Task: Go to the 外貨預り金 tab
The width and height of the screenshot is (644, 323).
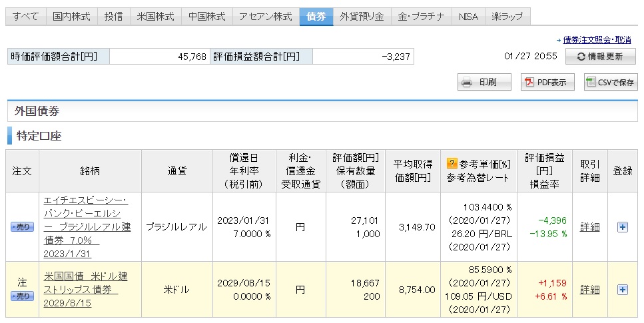Action: 362,17
